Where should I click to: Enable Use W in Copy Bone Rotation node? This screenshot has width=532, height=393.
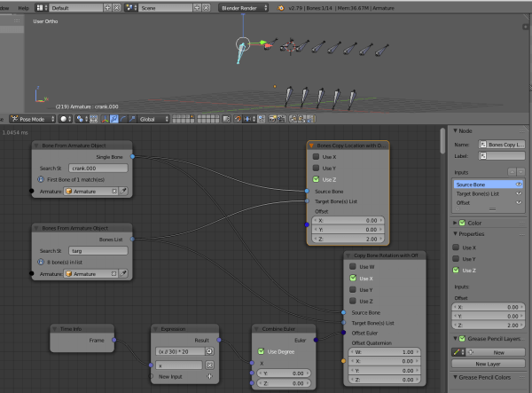[x=350, y=266]
